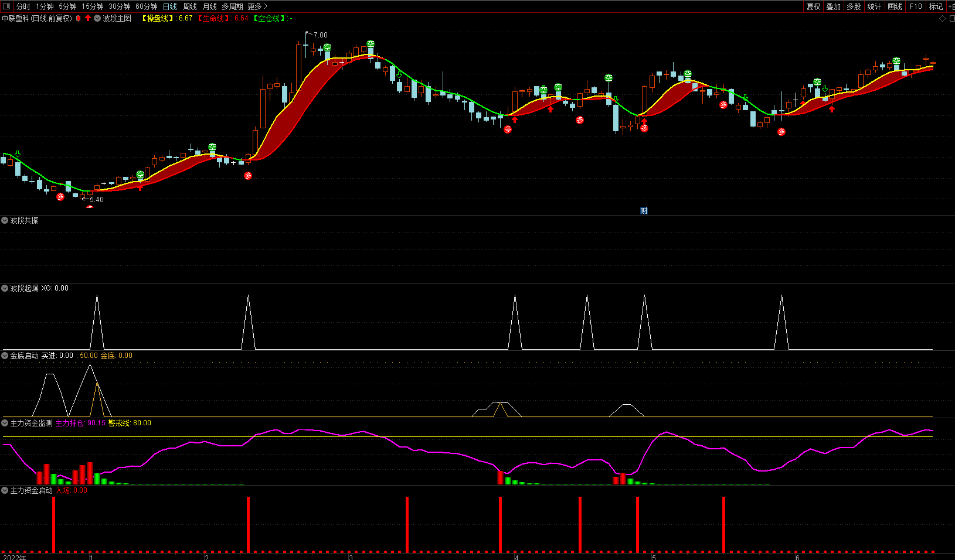
Task: Click the 5.40 low price label
Action: click(x=97, y=200)
